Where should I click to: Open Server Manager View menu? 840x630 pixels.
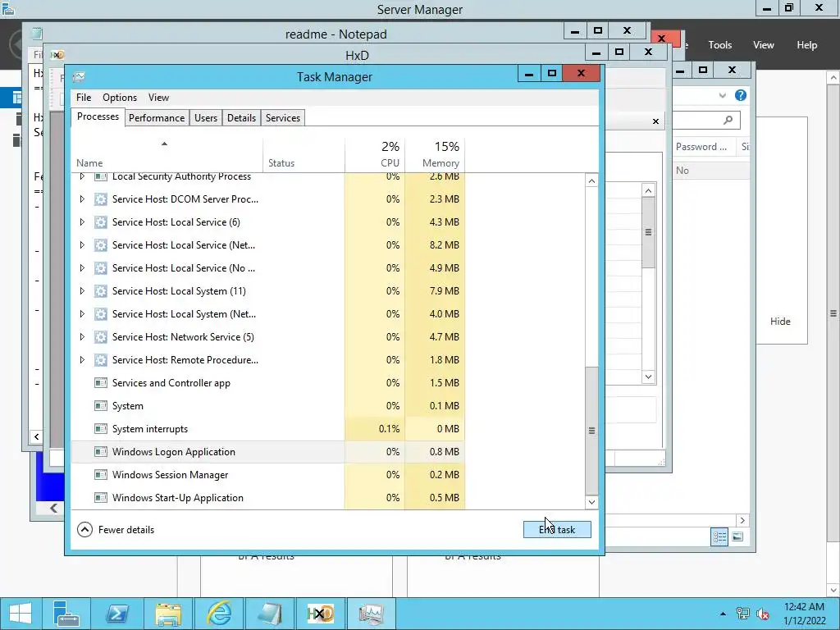point(763,45)
